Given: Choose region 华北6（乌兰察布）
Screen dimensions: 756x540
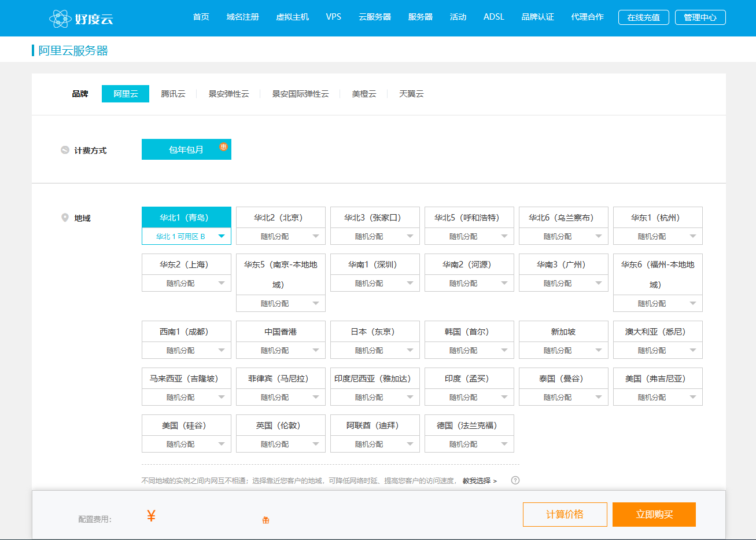Looking at the screenshot, I should coord(563,218).
